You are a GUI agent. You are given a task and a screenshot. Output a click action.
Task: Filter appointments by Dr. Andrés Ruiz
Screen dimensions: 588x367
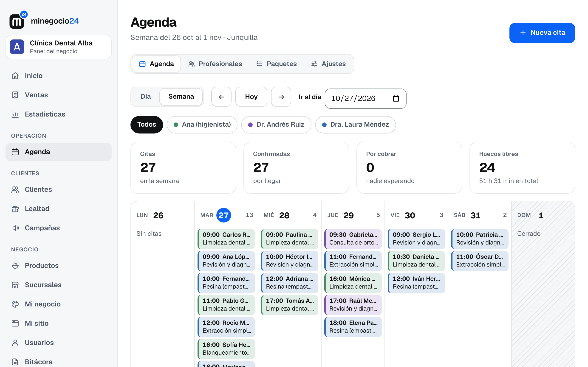(x=276, y=125)
